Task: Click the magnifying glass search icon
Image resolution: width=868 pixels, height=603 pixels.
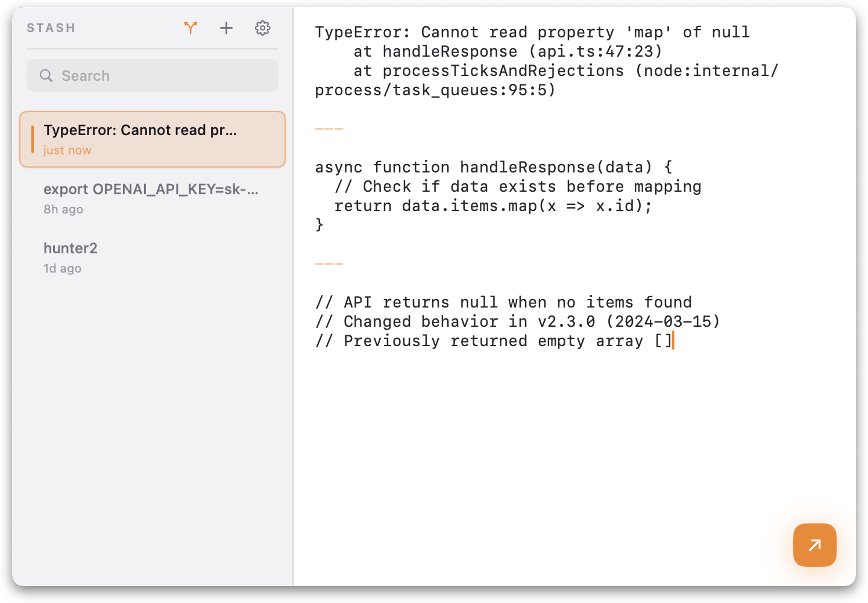Action: pos(46,75)
